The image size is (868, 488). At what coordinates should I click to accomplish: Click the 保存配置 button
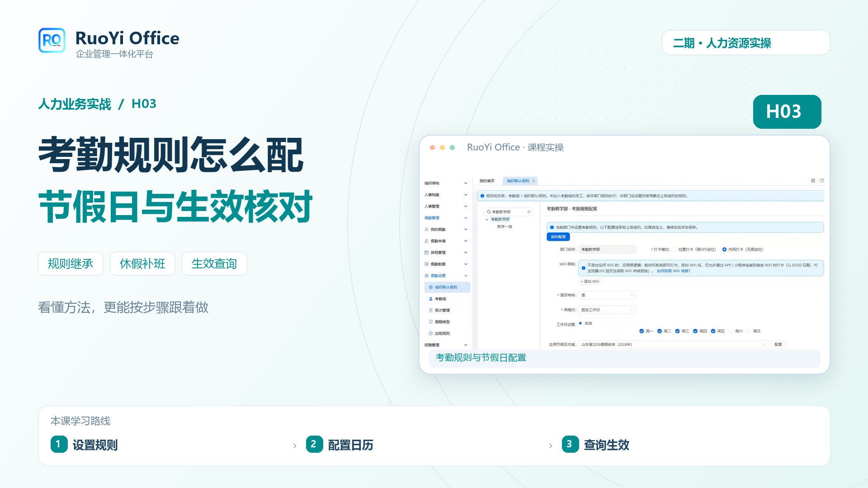pos(558,237)
